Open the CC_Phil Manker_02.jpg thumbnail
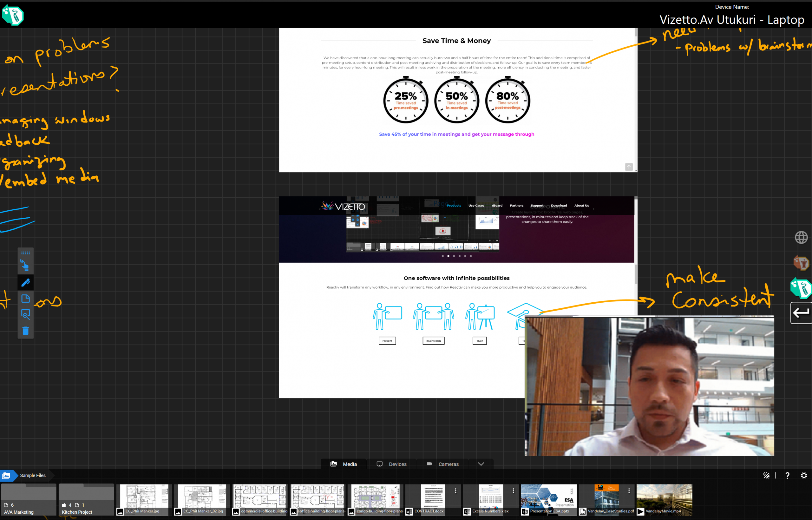The image size is (812, 520). 202,500
